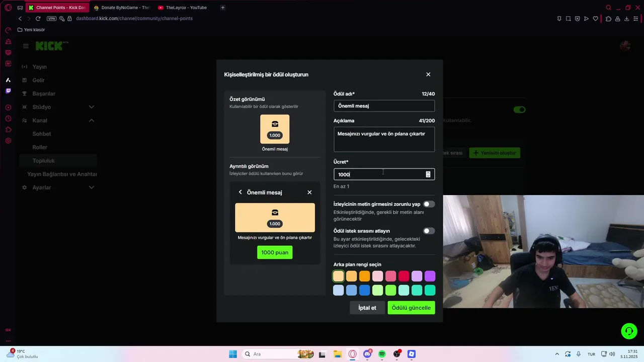Open Spotify from the taskbar
The width and height of the screenshot is (644, 362).
pos(382,354)
